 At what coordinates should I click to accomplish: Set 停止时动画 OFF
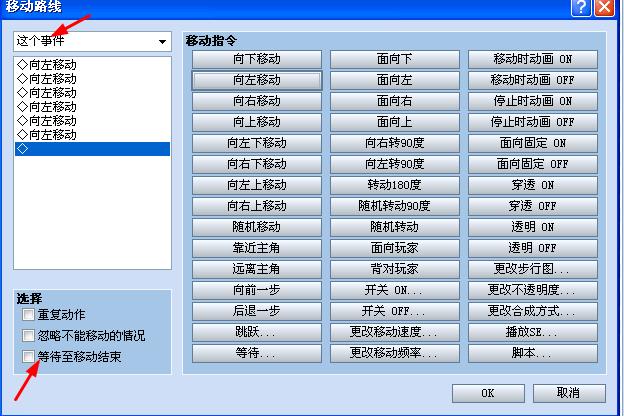[533, 122]
